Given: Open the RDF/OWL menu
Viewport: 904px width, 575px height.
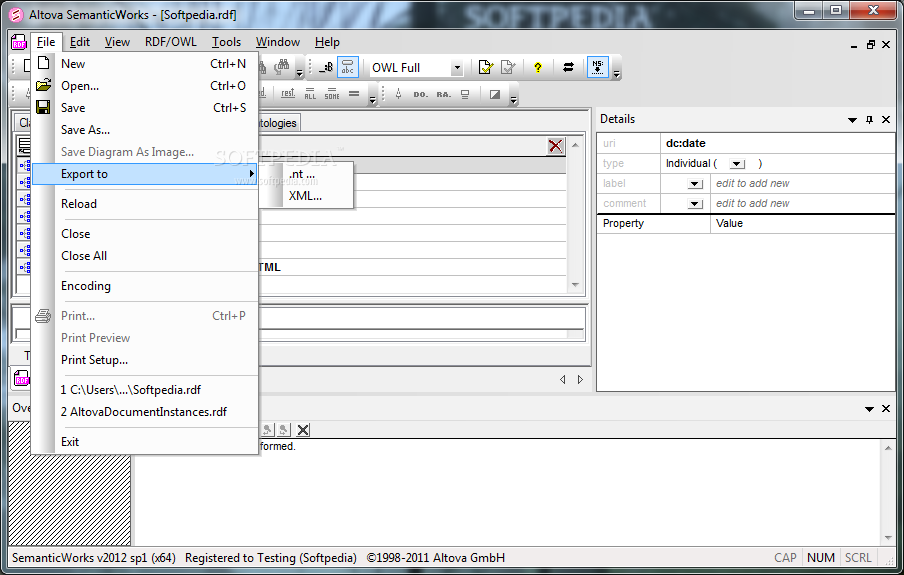Looking at the screenshot, I should click(171, 42).
